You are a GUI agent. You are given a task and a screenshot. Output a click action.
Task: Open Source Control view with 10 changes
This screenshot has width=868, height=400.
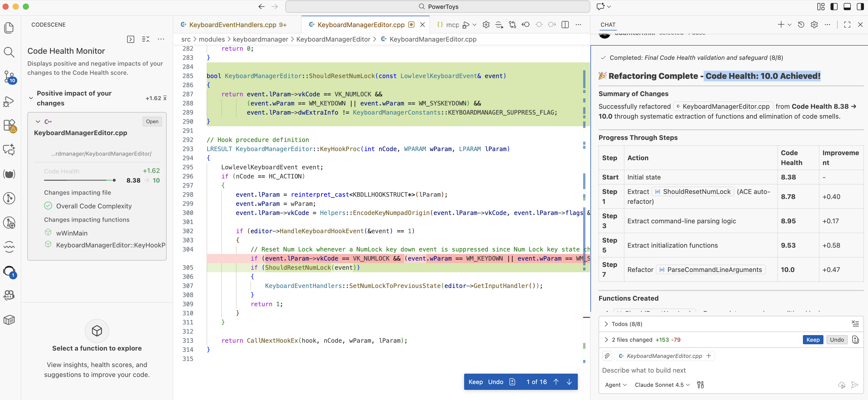(9, 77)
